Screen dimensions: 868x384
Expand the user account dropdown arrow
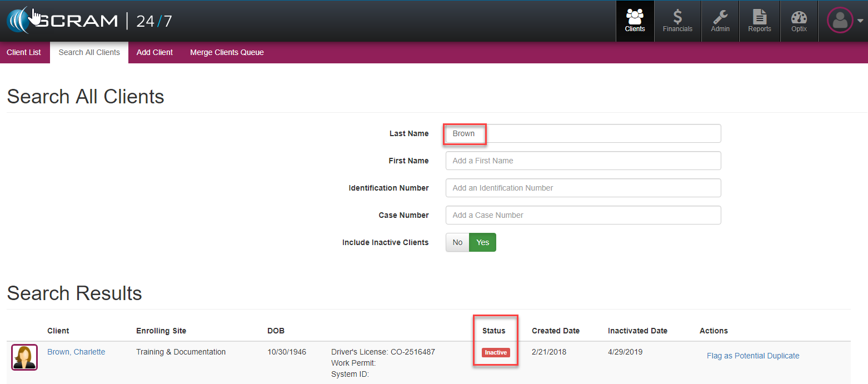(x=860, y=21)
